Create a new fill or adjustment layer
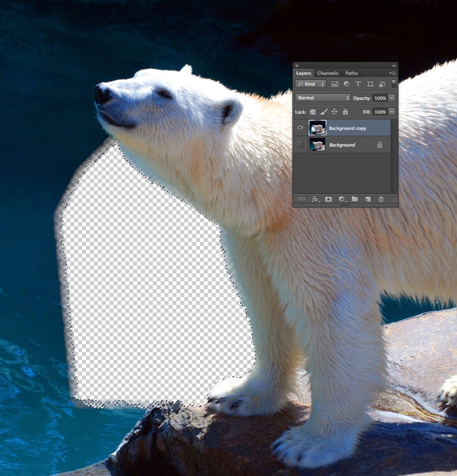Screen dimensions: 457x476 click(342, 199)
